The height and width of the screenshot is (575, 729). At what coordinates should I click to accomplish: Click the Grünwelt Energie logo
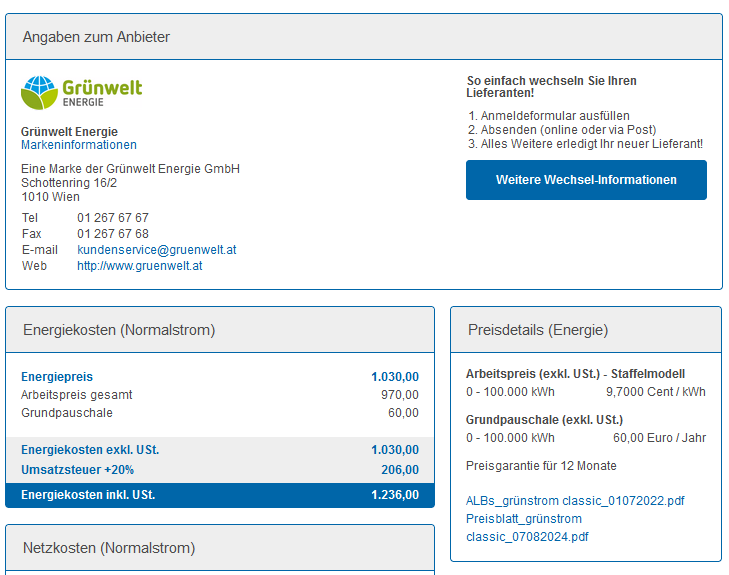coord(82,93)
